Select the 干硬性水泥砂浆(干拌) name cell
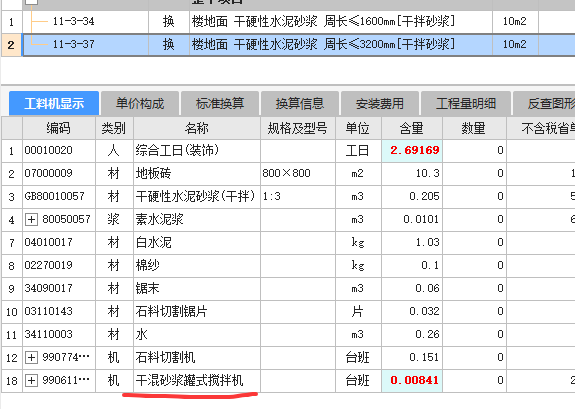Image resolution: width=575 pixels, height=409 pixels. point(197,196)
